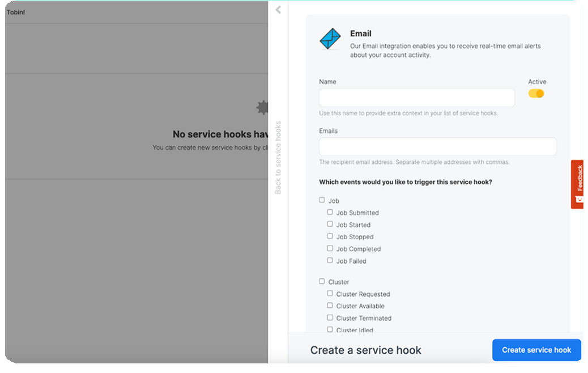Check the Job Started event
The height and width of the screenshot is (373, 588).
tap(330, 224)
